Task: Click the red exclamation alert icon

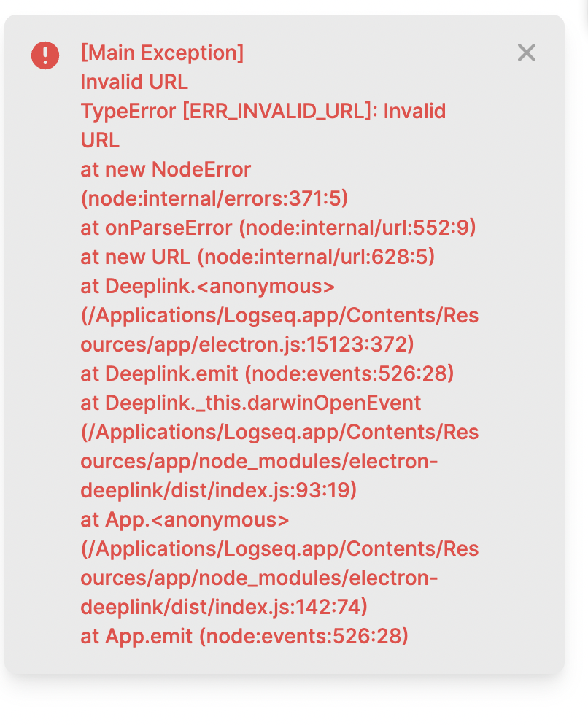Action: [45, 55]
